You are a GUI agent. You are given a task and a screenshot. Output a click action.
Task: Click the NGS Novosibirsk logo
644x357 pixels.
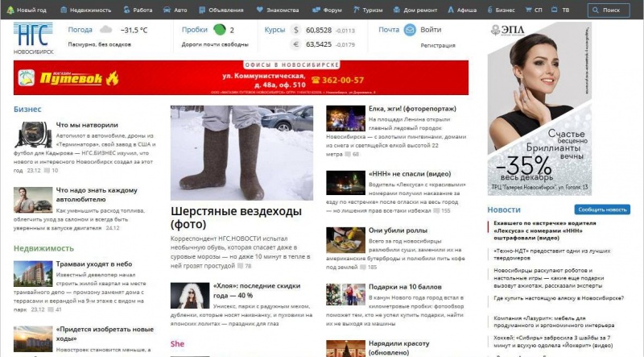(x=34, y=38)
